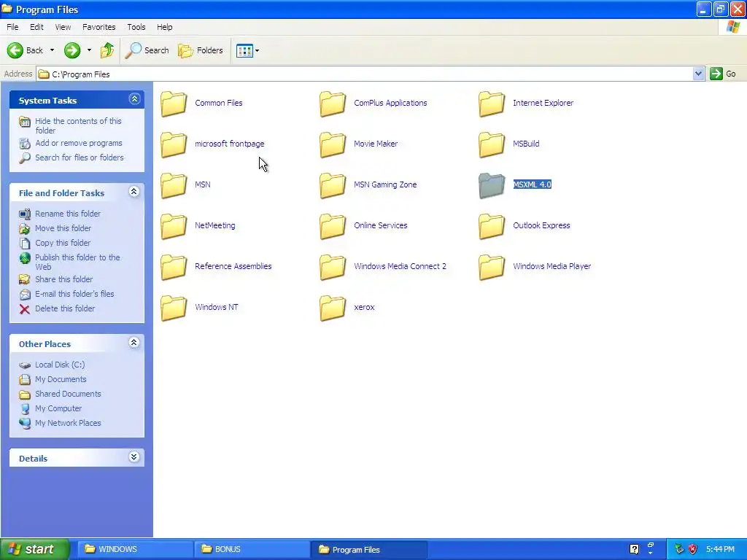Collapse the File and Folder Tasks panel
This screenshot has width=747, height=560.
[134, 192]
